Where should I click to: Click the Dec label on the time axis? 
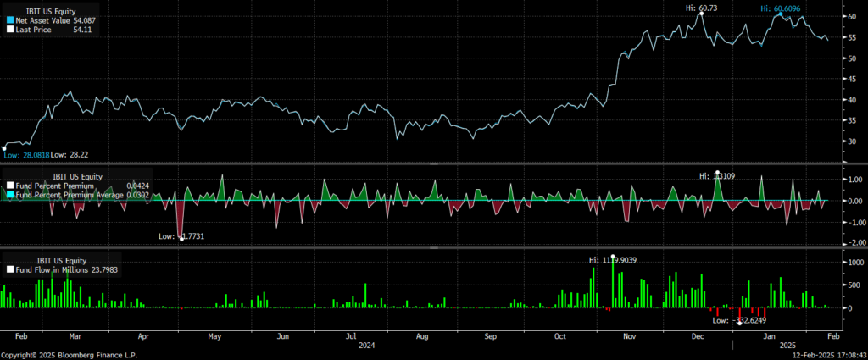698,336
